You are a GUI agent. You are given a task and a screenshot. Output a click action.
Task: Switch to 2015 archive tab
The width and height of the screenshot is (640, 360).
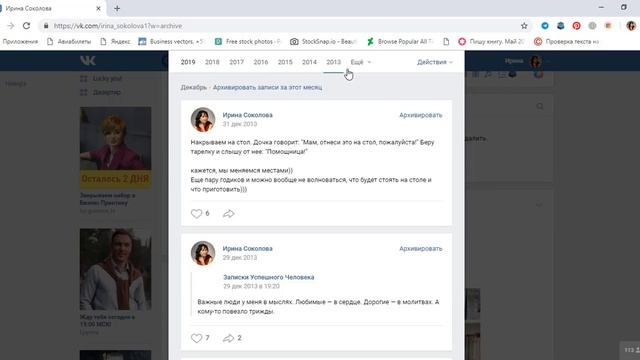(x=285, y=62)
